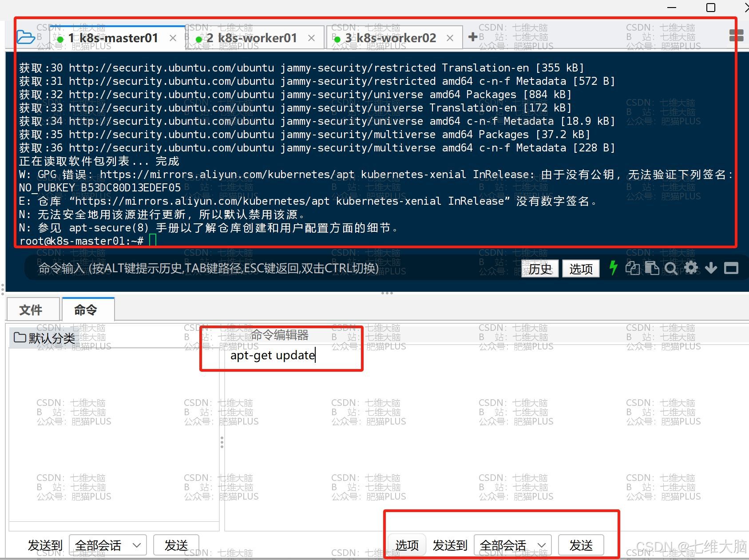
Task: Click the 'E: 仓库' error line about kubernetes-xenial
Action: [x=309, y=201]
